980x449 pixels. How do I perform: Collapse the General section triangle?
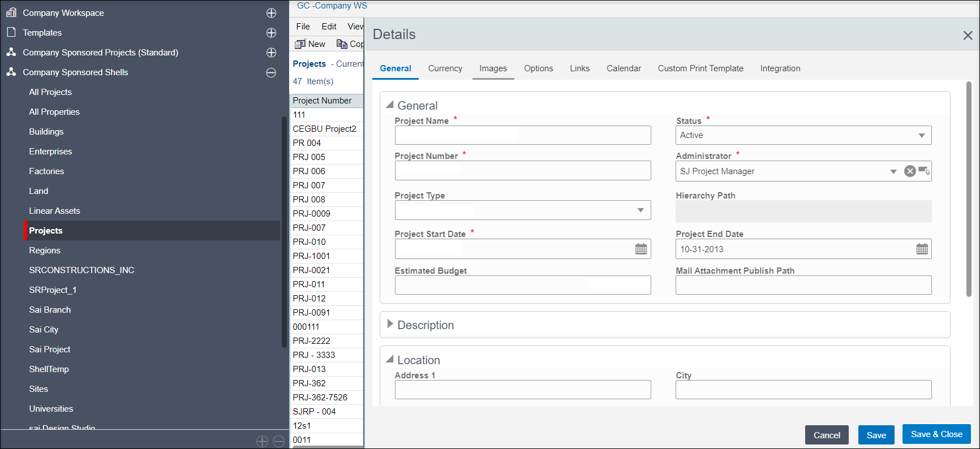point(390,105)
